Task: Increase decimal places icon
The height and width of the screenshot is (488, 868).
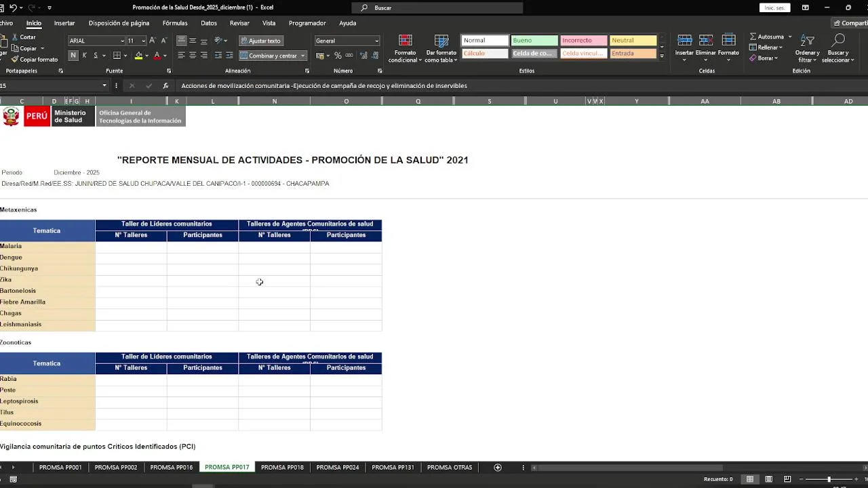Action: (x=362, y=56)
